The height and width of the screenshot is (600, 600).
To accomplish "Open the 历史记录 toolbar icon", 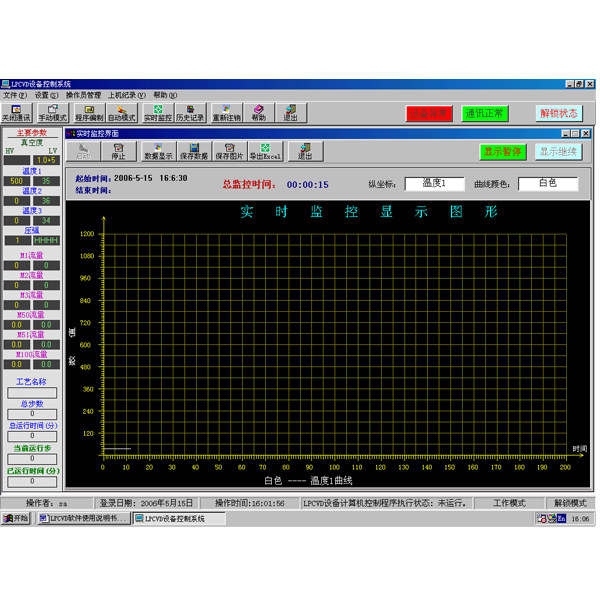I will [190, 113].
